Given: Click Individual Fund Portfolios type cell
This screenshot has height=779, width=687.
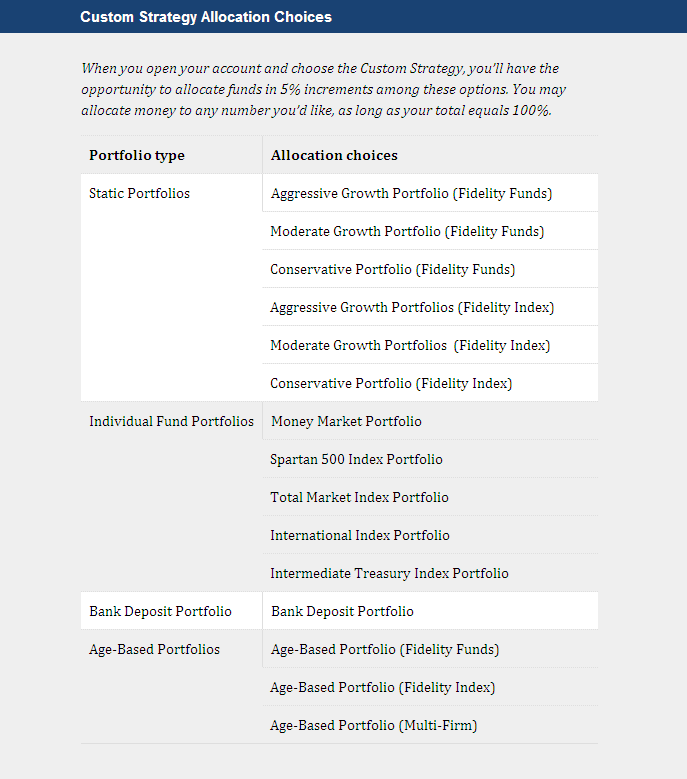Looking at the screenshot, I should [x=171, y=421].
